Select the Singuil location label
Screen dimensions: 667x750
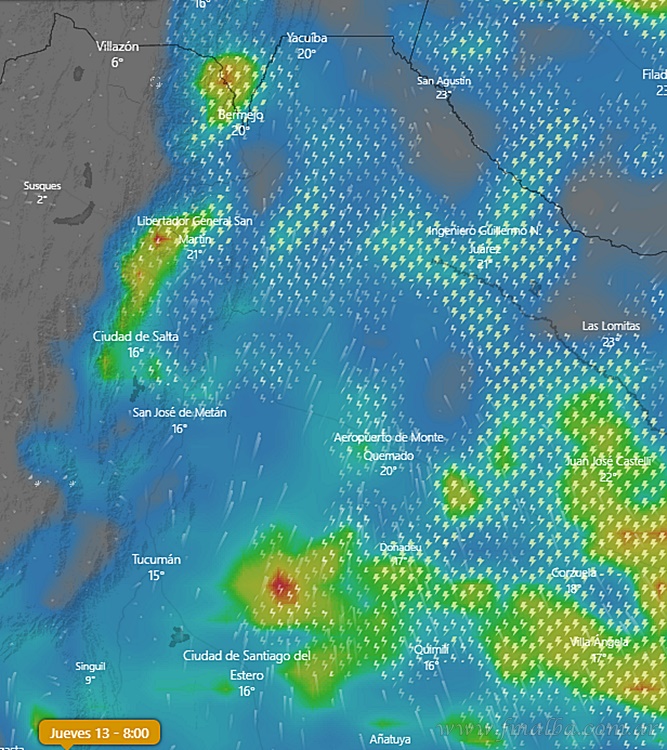click(90, 667)
